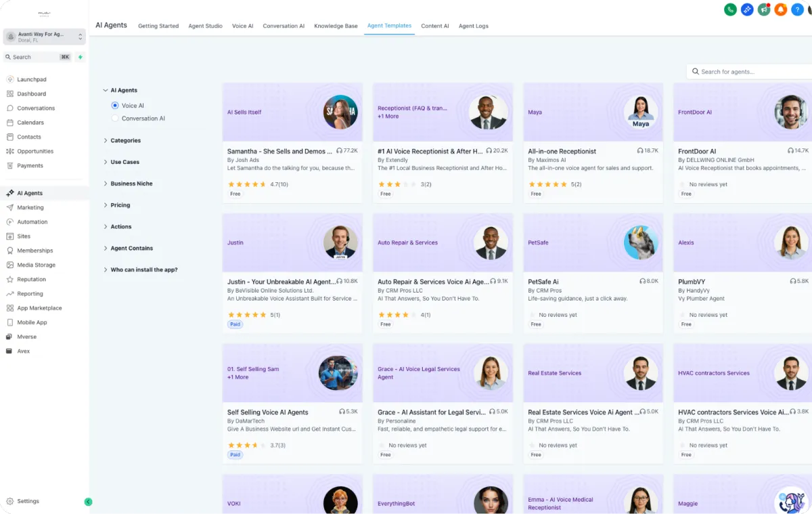
Task: Open the FrontDoor AI template title
Action: tap(697, 151)
